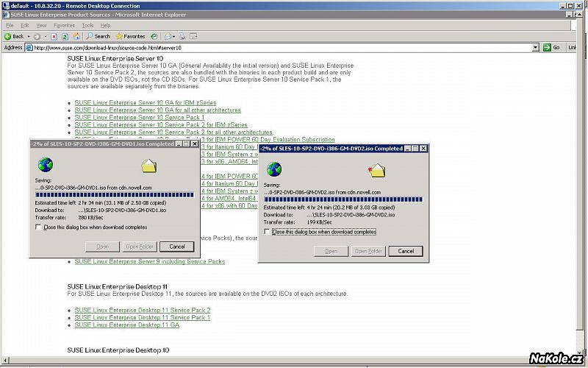Enable close-on-complete checkbox in DVD2 dialog
Viewport: 588px width, 368px height.
pyautogui.click(x=267, y=232)
